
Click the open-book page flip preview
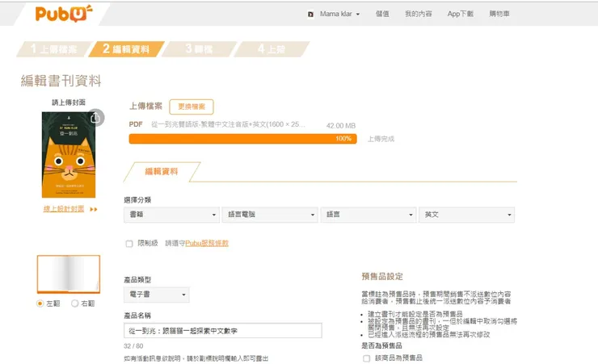(x=69, y=274)
